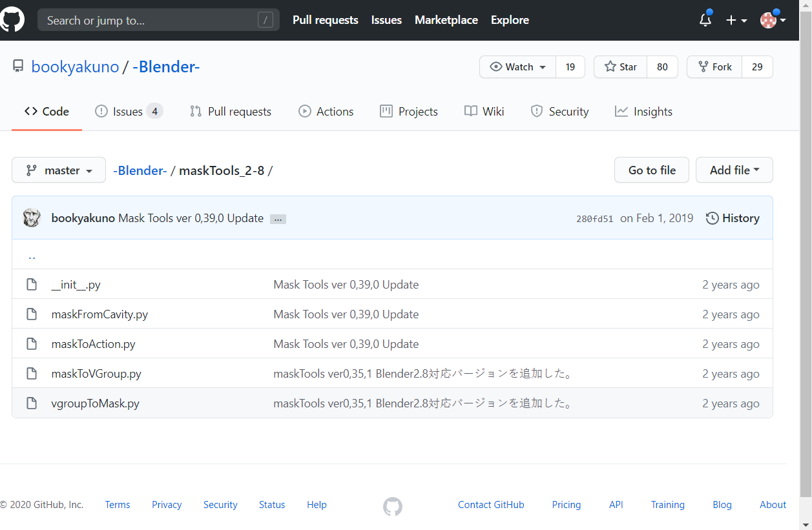This screenshot has width=812, height=530.
Task: Open the master branch dropdown
Action: [59, 170]
